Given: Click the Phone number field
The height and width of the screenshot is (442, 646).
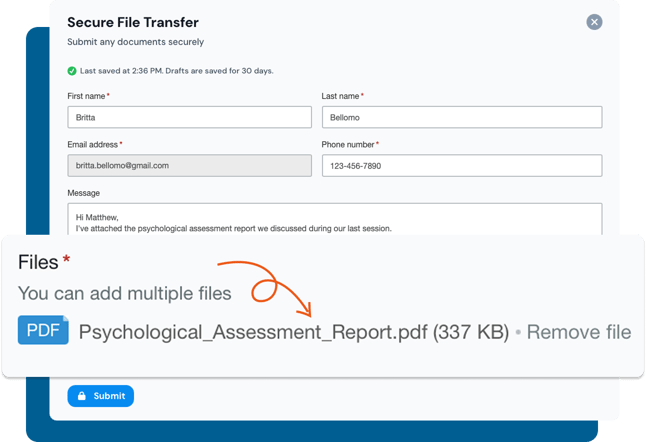Looking at the screenshot, I should tap(462, 166).
